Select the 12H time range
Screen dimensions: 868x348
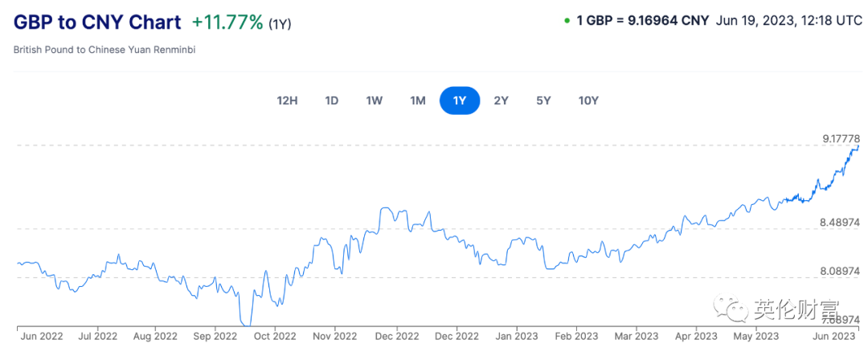click(287, 100)
